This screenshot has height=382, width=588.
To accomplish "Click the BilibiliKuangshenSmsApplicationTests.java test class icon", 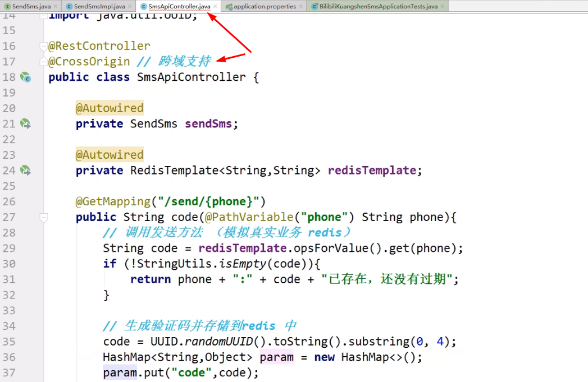I will [x=314, y=6].
